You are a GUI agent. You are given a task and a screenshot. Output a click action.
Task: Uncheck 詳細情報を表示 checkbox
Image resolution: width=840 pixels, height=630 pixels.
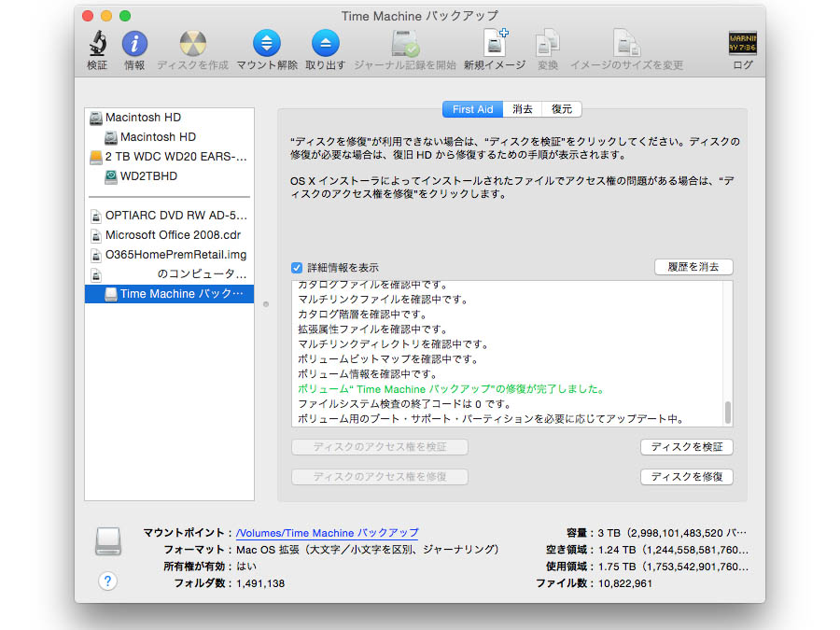pyautogui.click(x=296, y=267)
